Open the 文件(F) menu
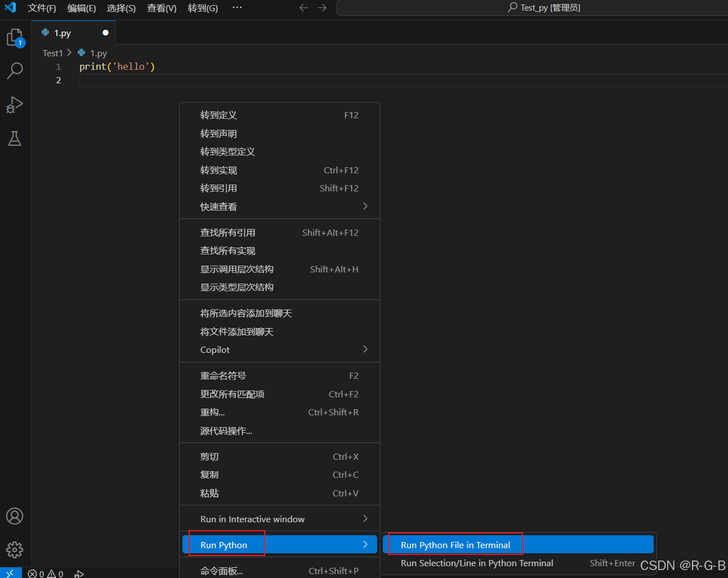Image resolution: width=728 pixels, height=578 pixels. [x=42, y=8]
